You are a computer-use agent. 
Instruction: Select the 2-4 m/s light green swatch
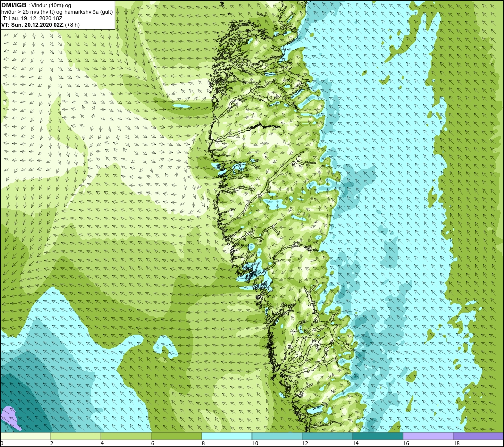tap(76, 436)
